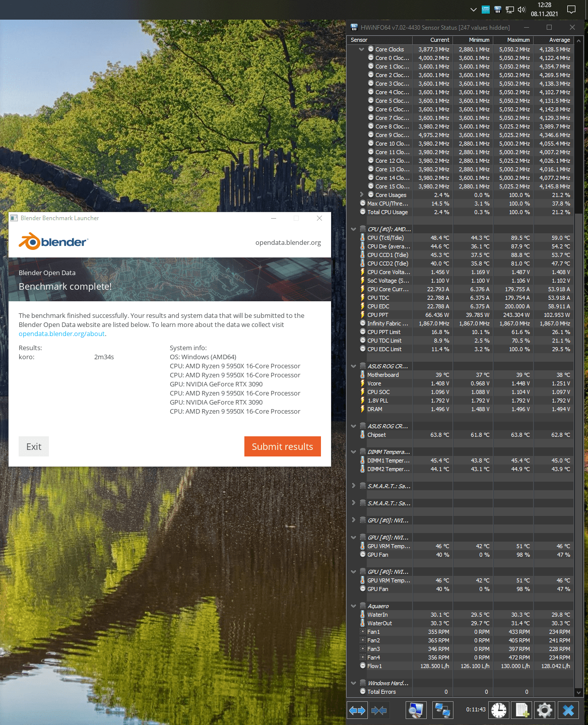This screenshot has height=725, width=588.
Task: Click the Fan1 sensor fan icon
Action: (x=363, y=632)
